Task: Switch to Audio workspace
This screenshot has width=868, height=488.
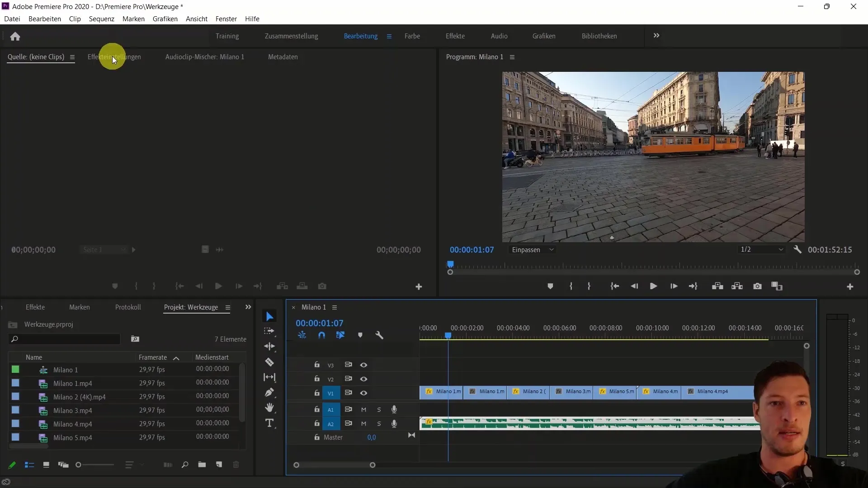Action: [x=499, y=36]
